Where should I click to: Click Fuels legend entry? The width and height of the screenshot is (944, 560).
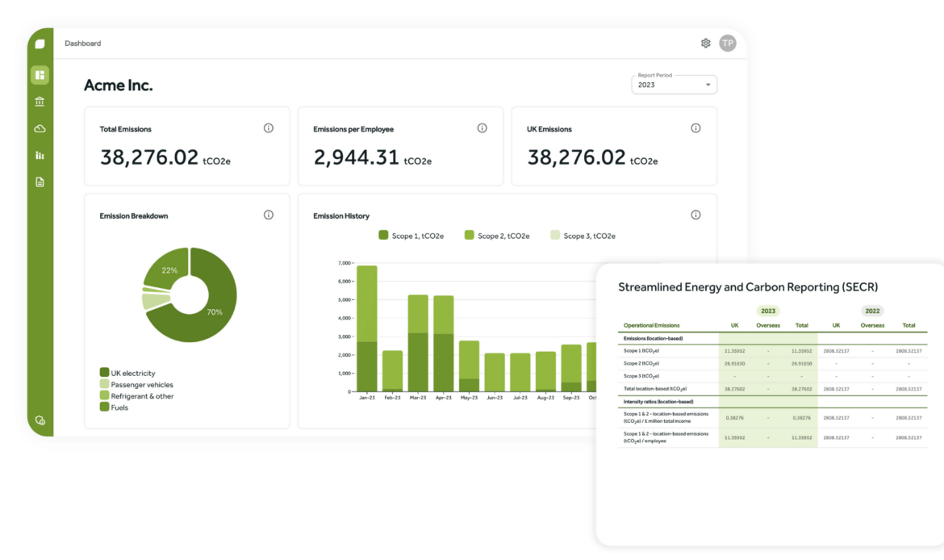[x=114, y=407]
